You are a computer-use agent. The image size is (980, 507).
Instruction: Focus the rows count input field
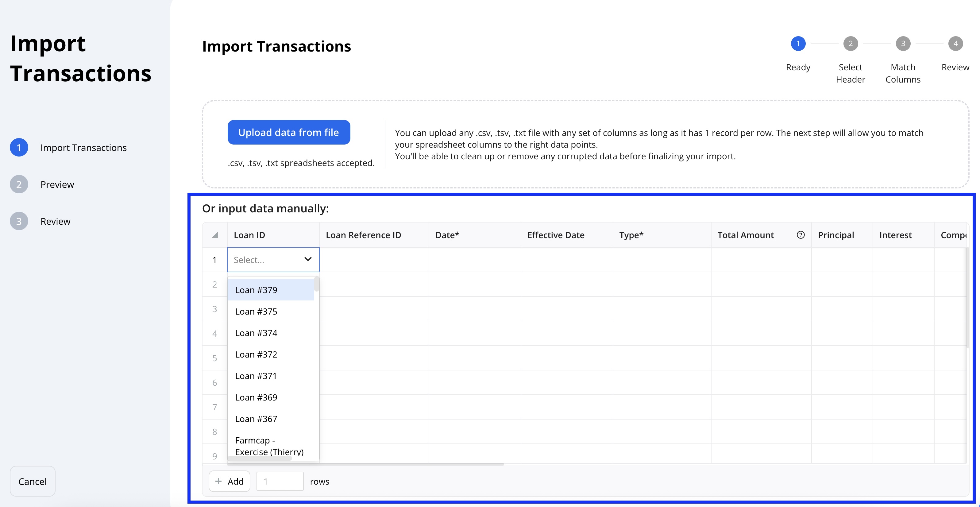coord(280,481)
